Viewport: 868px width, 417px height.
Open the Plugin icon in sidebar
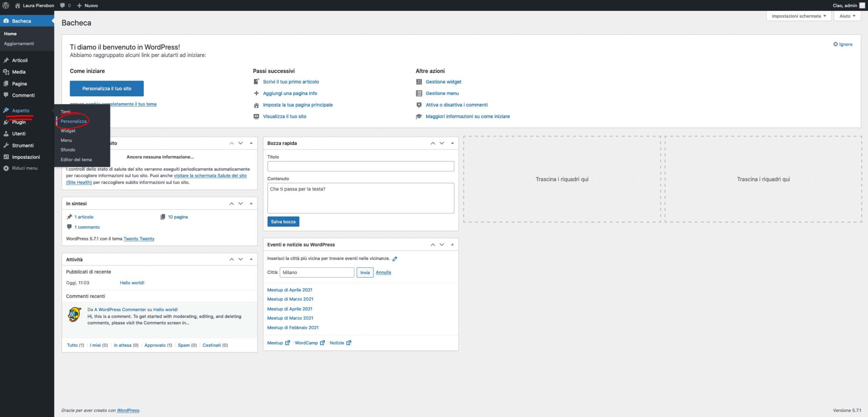[6, 122]
